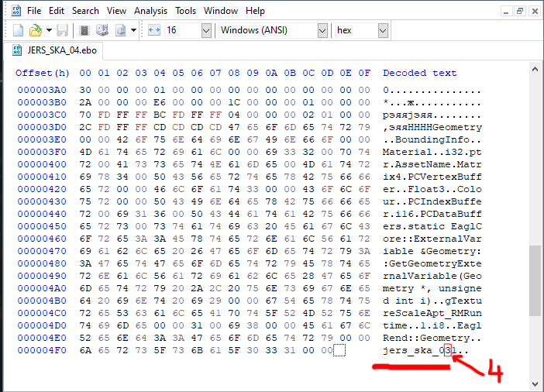Viewport: 544px width, 392px height.
Task: Select offset row 000004F0
Action: tap(42, 350)
